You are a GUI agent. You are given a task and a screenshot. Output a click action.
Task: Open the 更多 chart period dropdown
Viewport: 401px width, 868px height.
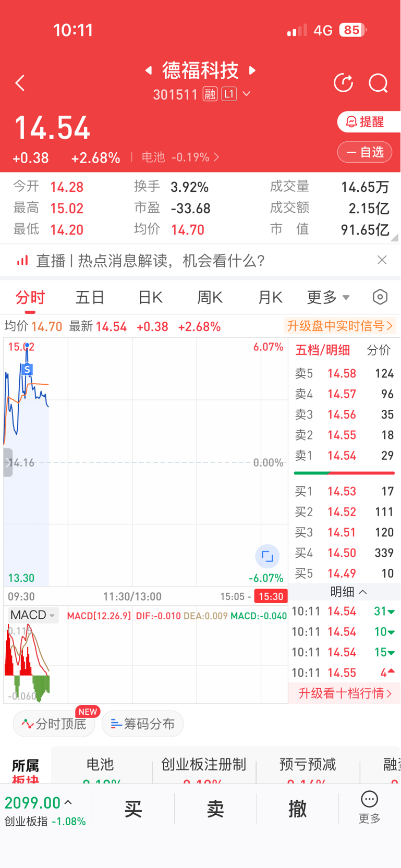[328, 297]
